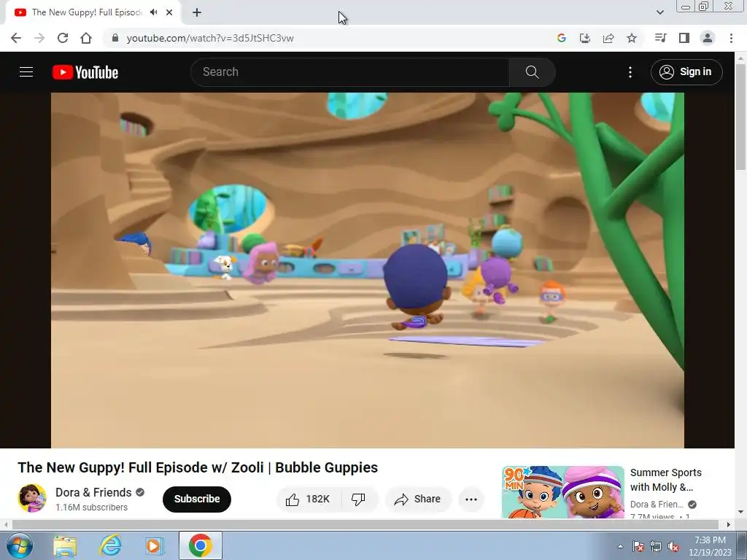Open Chrome's three-dot menu
Viewport: 747px width, 560px height.
click(731, 38)
